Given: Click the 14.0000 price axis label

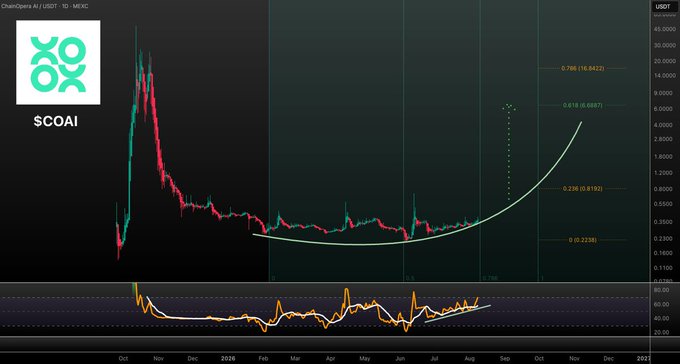Looking at the screenshot, I should 664,75.
